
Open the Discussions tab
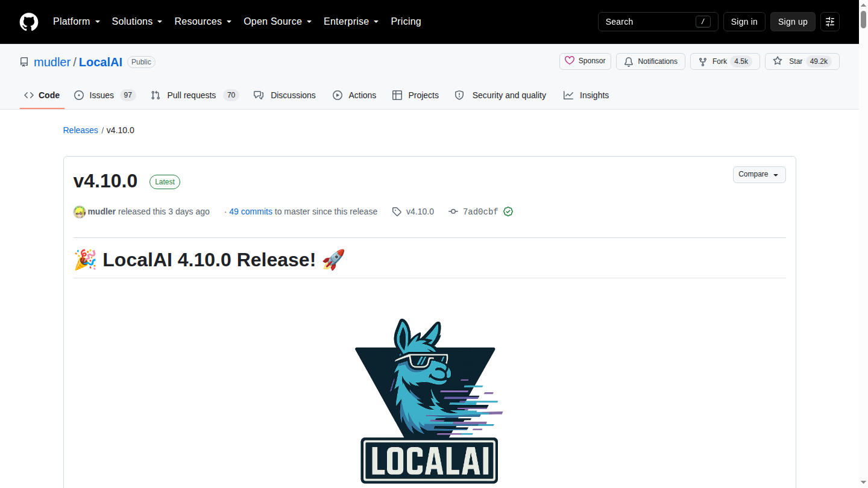point(285,95)
